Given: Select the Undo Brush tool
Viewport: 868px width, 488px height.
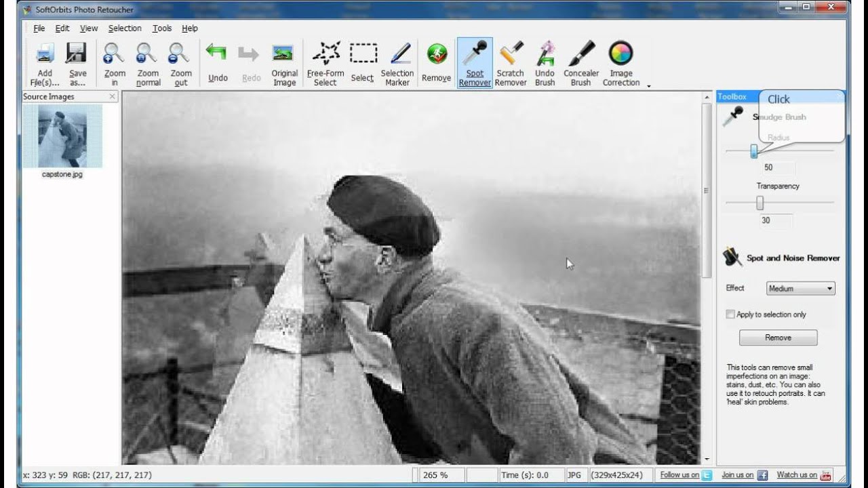Looking at the screenshot, I should (545, 64).
